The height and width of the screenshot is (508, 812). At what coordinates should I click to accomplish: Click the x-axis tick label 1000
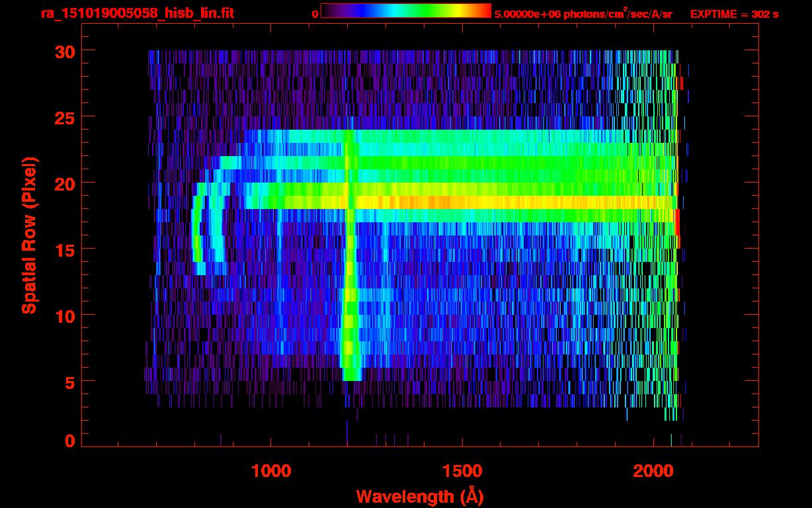pyautogui.click(x=270, y=470)
